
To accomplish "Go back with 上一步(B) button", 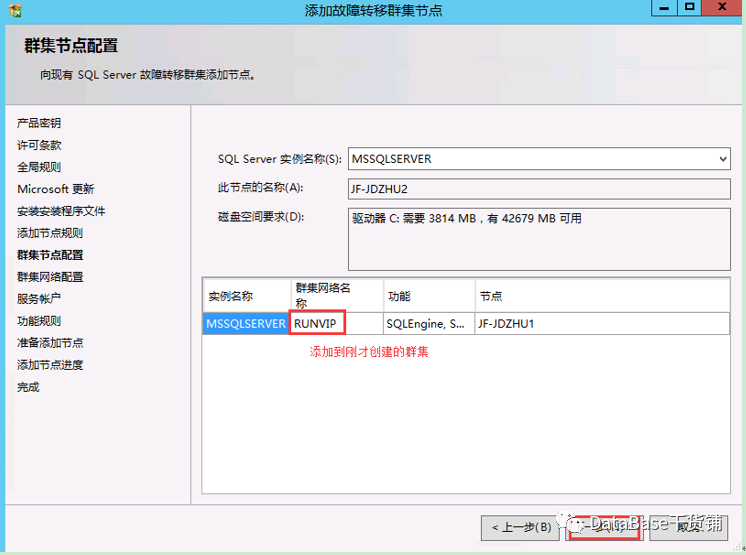I will click(x=521, y=527).
